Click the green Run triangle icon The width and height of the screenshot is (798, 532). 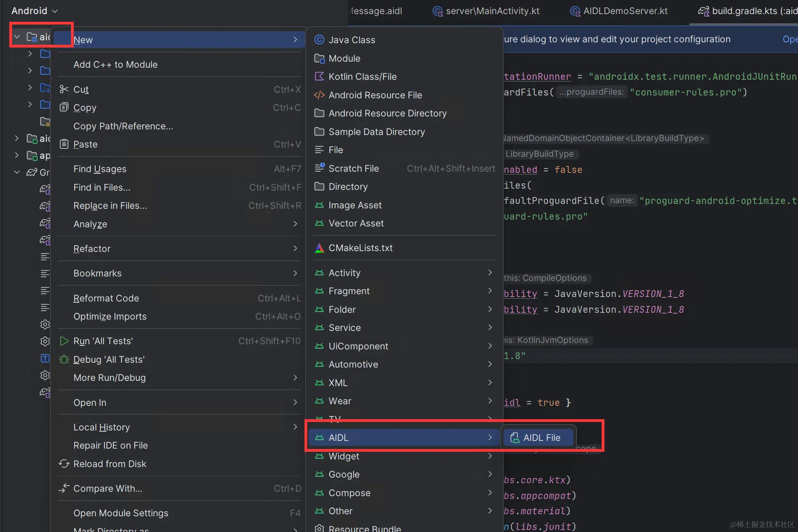[x=64, y=341]
